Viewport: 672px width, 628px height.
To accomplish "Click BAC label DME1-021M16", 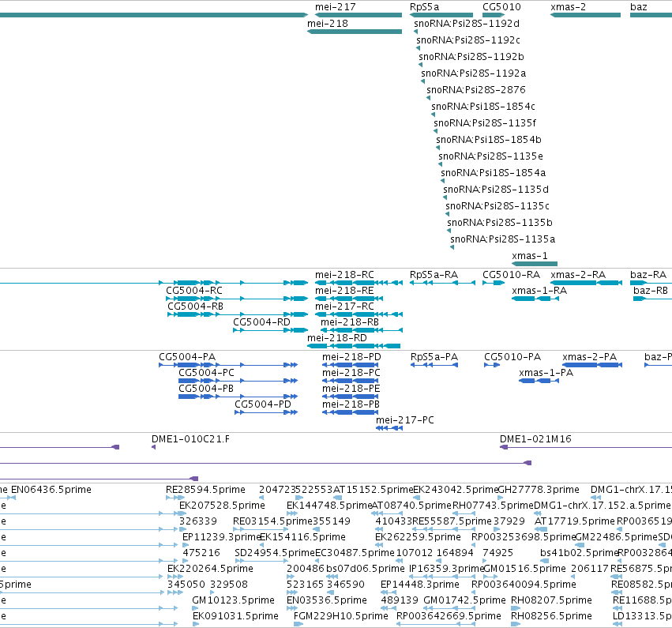I will pos(535,439).
